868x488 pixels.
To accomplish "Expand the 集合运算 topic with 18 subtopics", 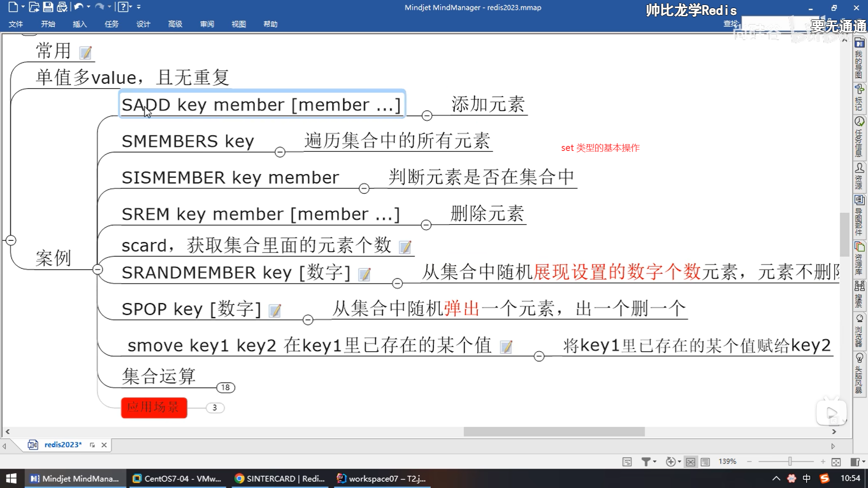I will (226, 388).
